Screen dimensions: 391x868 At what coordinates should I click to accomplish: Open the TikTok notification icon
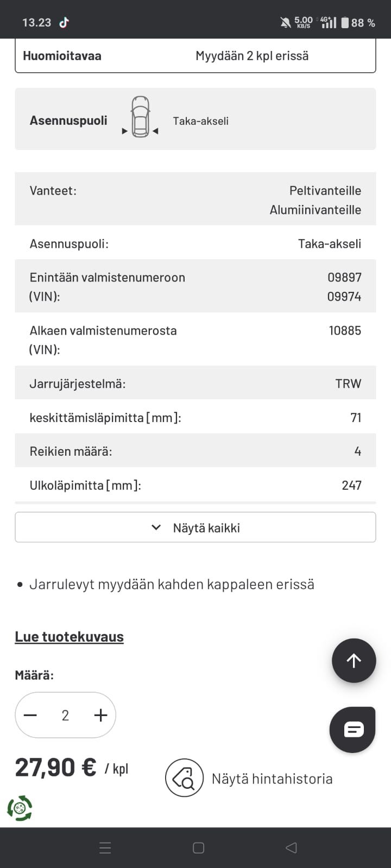64,22
